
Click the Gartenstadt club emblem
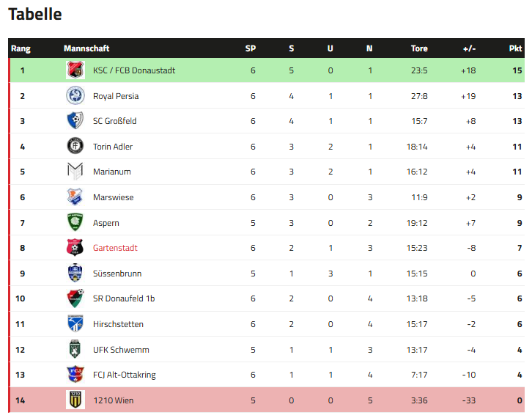pos(75,248)
